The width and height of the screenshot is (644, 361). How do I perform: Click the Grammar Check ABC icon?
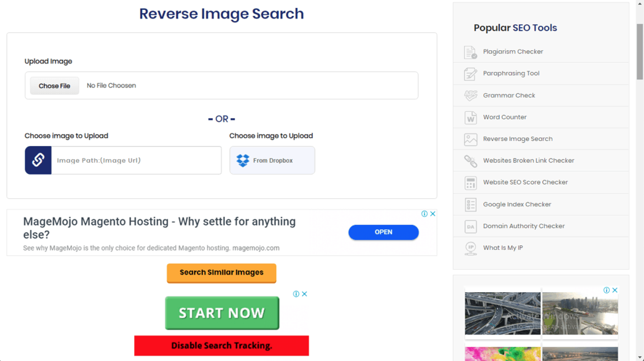(x=470, y=95)
